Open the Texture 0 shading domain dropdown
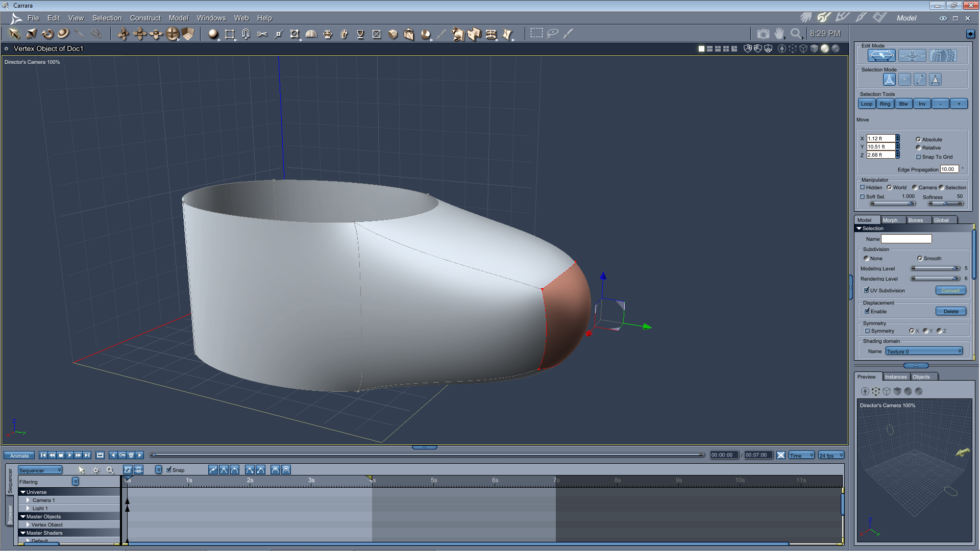980x551 pixels. point(924,351)
